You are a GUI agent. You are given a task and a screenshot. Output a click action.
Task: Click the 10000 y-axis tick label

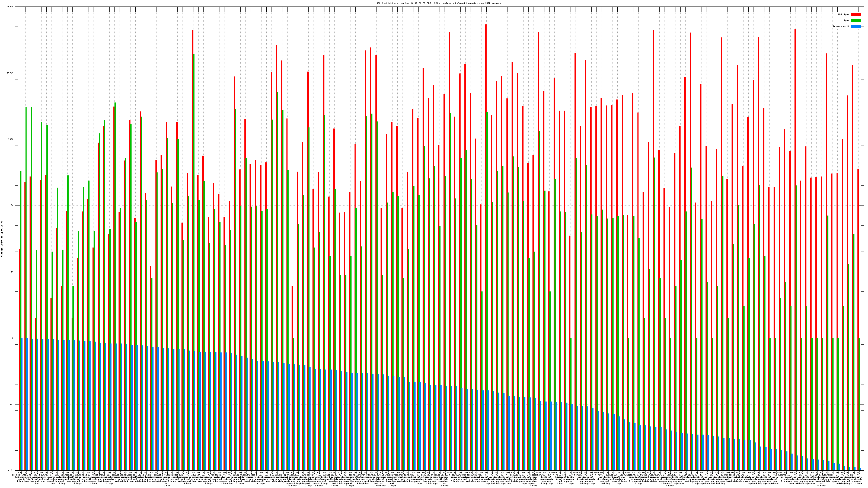(11, 73)
